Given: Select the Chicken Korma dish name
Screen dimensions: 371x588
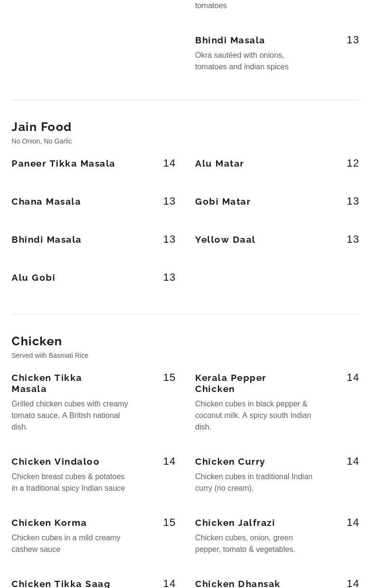Looking at the screenshot, I should pos(49,523).
